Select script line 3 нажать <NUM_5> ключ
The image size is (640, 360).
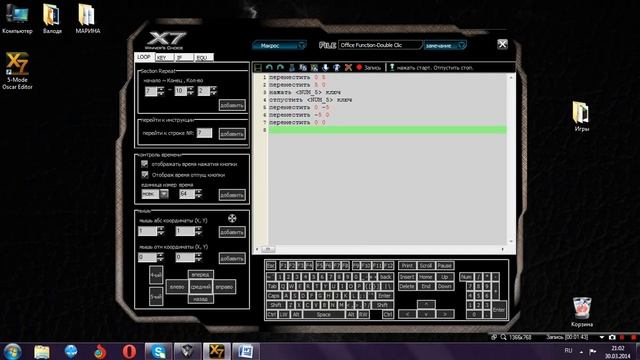tap(304, 92)
